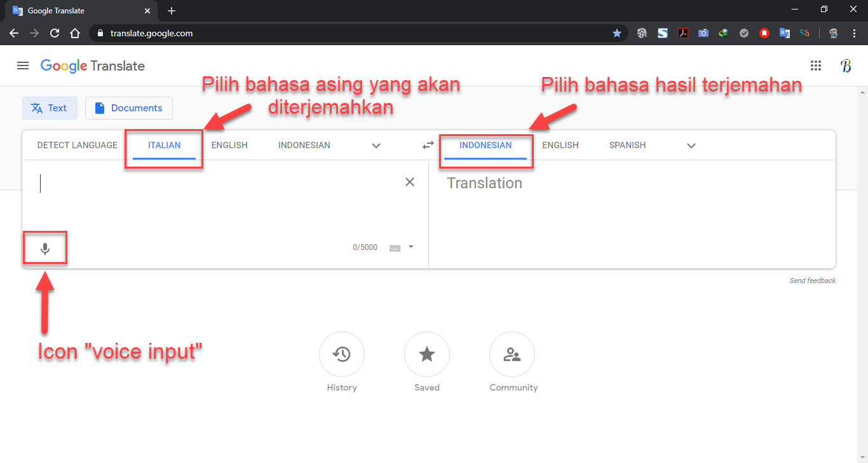This screenshot has height=463, width=868.
Task: Go to browser home page
Action: [x=75, y=33]
